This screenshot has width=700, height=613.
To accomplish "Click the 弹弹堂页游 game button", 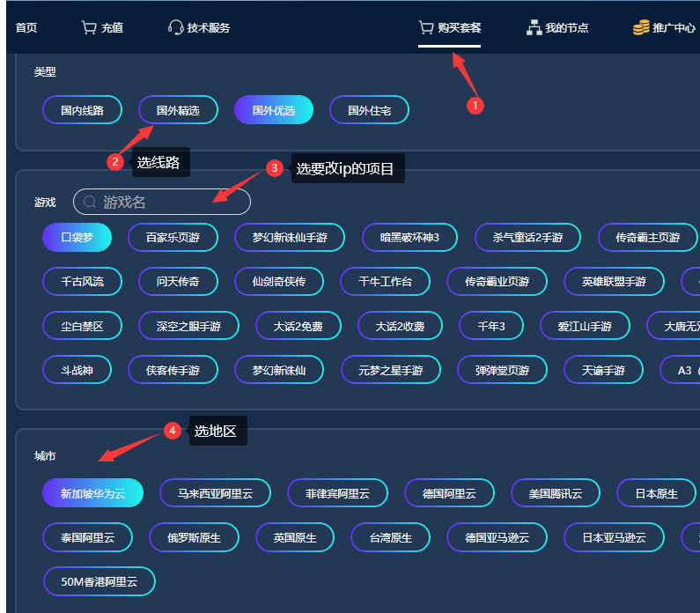I will click(502, 370).
